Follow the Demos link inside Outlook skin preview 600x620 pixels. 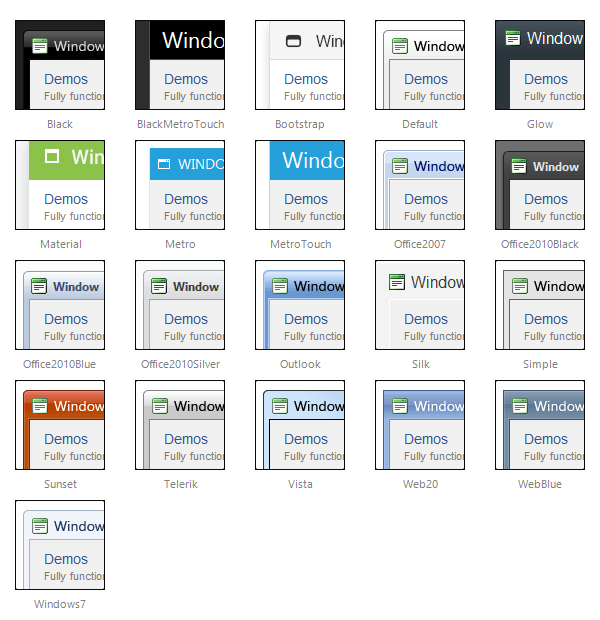(306, 319)
